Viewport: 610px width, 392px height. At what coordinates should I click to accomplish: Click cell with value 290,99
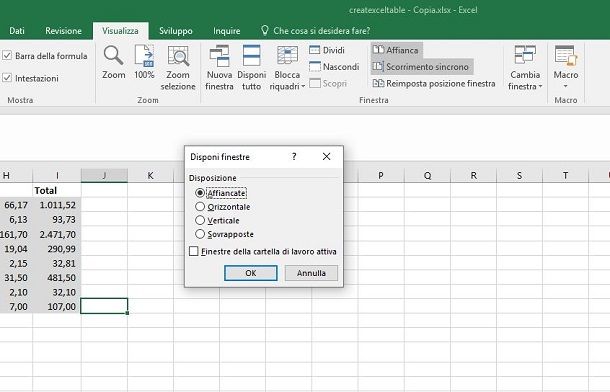point(57,249)
